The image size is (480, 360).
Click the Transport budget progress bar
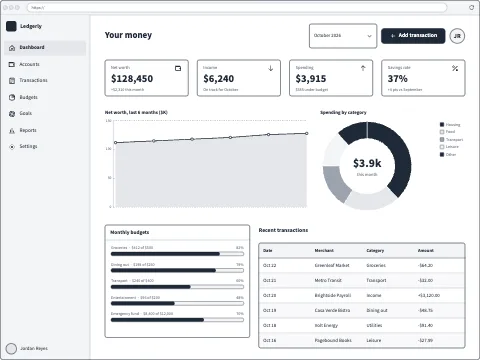coord(177,287)
